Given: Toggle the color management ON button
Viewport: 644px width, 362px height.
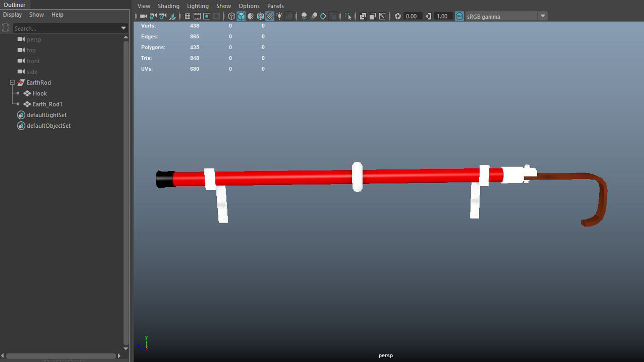Looking at the screenshot, I should [459, 16].
